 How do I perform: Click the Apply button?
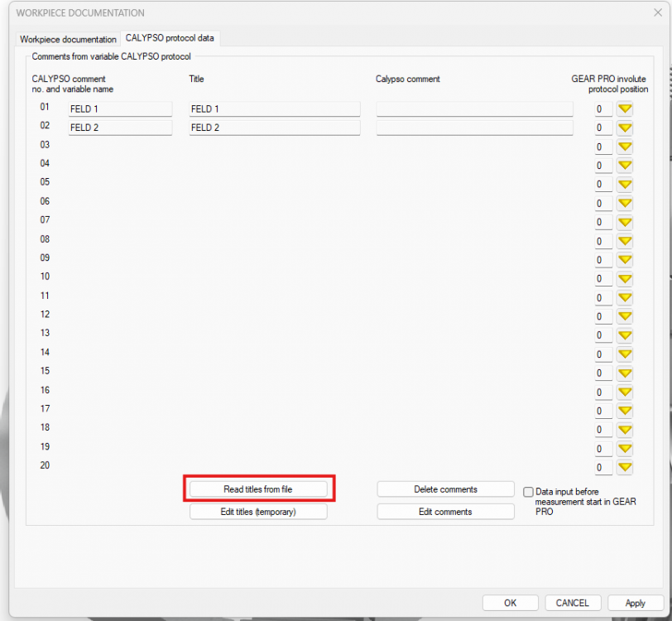[635, 603]
